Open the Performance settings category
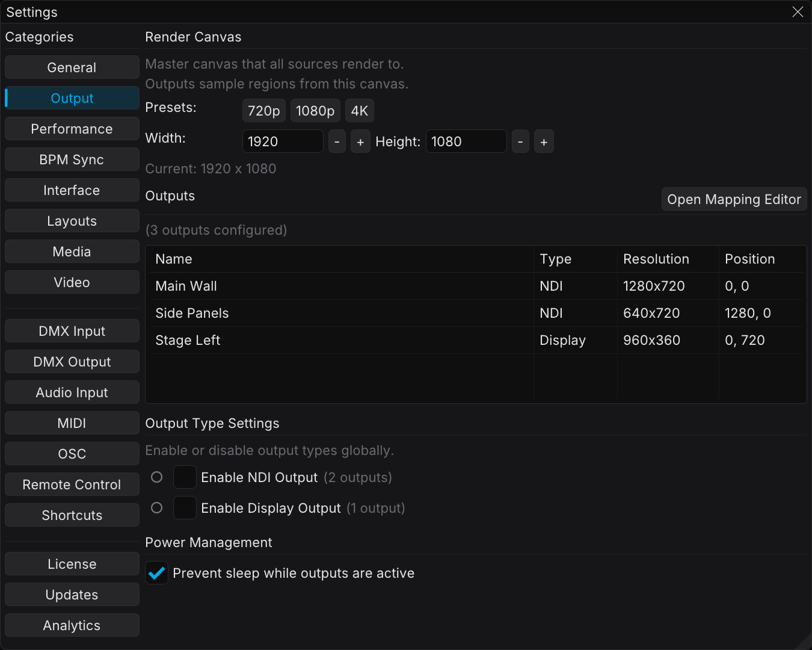The width and height of the screenshot is (812, 650). pyautogui.click(x=72, y=129)
